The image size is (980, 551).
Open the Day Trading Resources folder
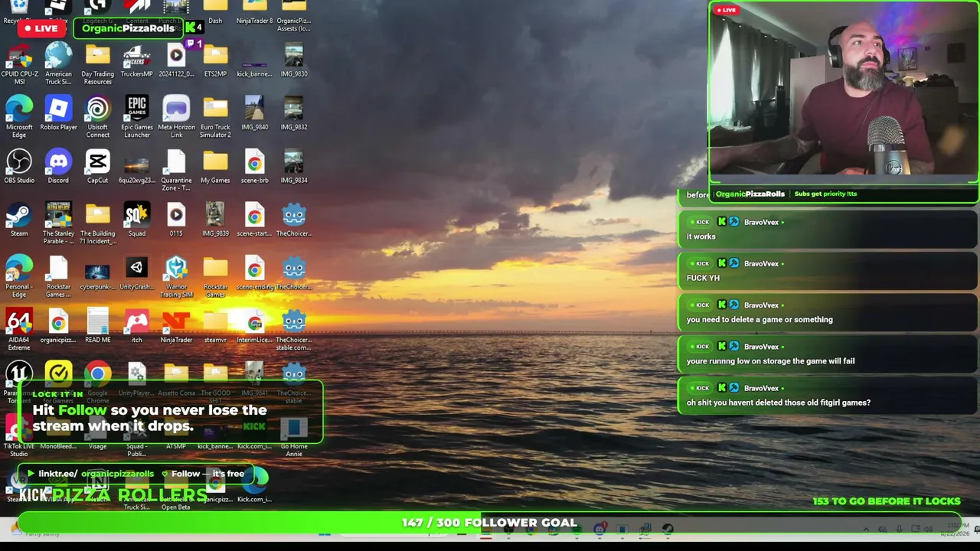(98, 64)
